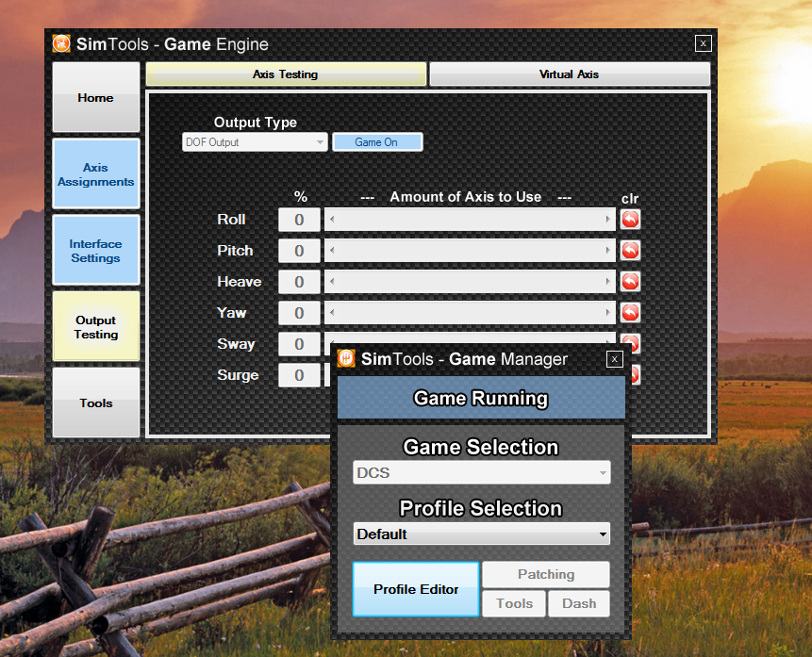The width and height of the screenshot is (812, 657).
Task: Close the Game Engine window
Action: click(703, 43)
